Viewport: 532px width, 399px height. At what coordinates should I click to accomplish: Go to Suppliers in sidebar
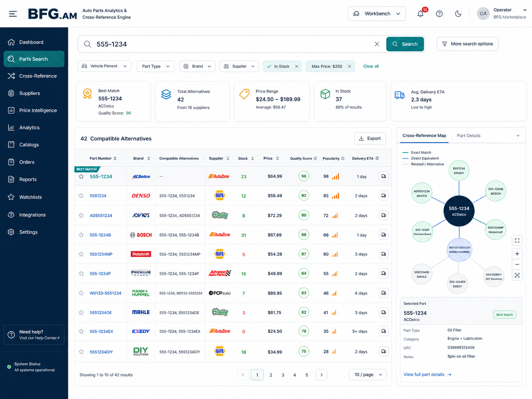[34, 93]
